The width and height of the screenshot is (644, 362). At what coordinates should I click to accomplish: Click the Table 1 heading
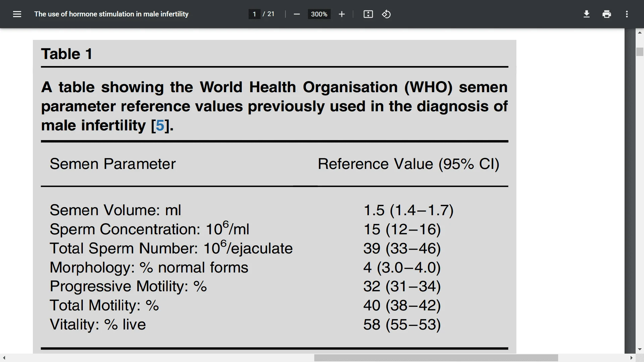coord(67,54)
